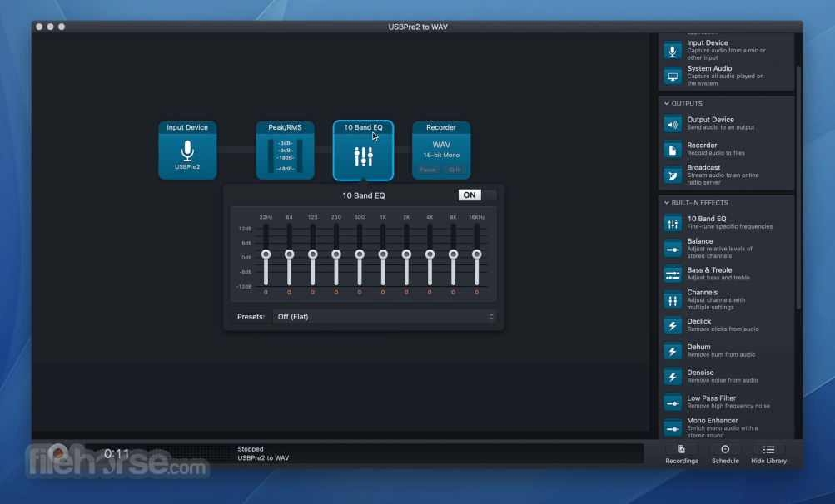The image size is (835, 504).
Task: Select the Declick effect icon
Action: pos(673,326)
